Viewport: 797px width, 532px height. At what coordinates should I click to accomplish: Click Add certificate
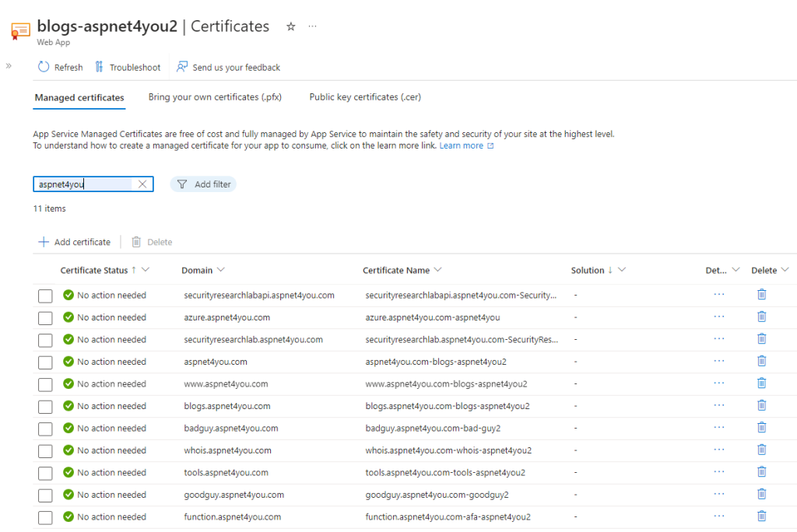(x=75, y=242)
